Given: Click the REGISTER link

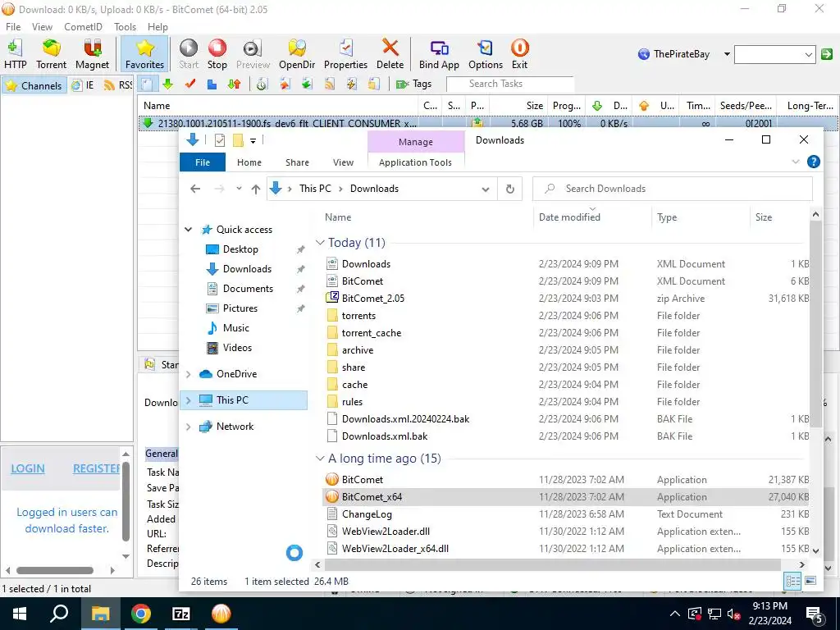Looking at the screenshot, I should point(97,468).
